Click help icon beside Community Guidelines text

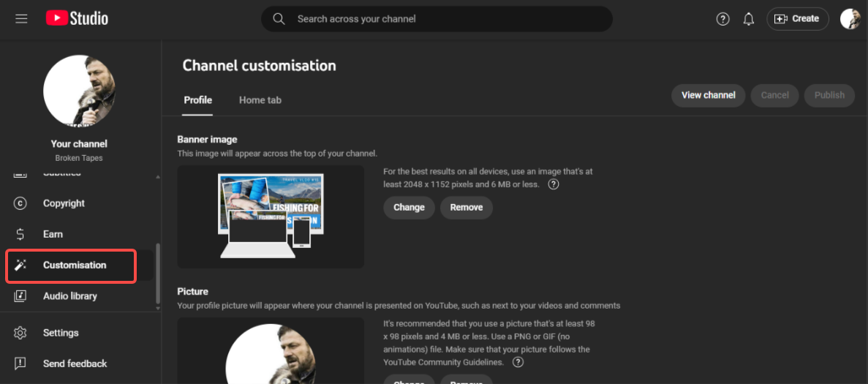(518, 362)
